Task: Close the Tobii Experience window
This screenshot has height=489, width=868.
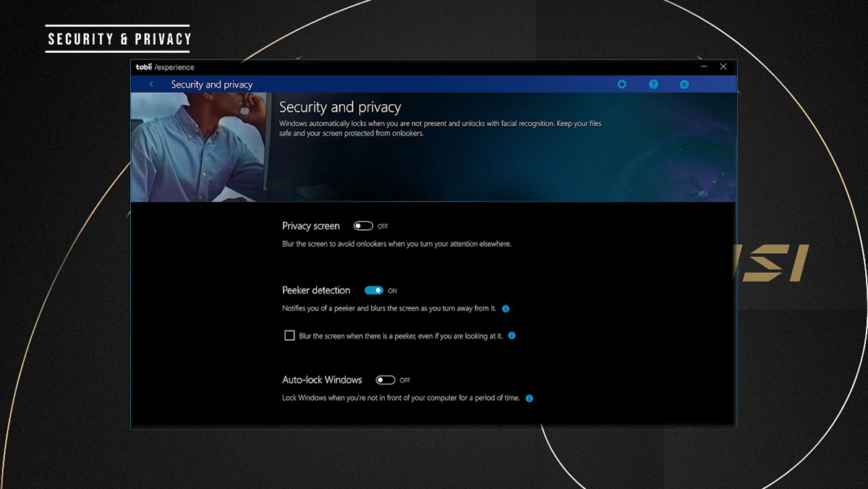Action: (x=723, y=67)
